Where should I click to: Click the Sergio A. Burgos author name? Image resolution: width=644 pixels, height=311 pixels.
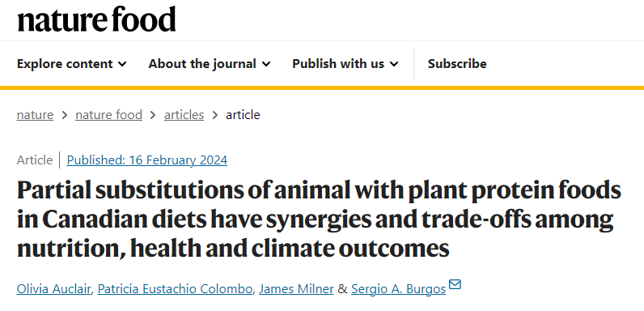[x=398, y=289]
